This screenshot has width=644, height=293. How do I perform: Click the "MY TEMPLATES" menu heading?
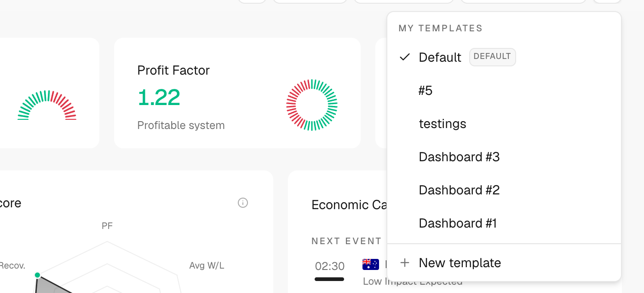441,28
